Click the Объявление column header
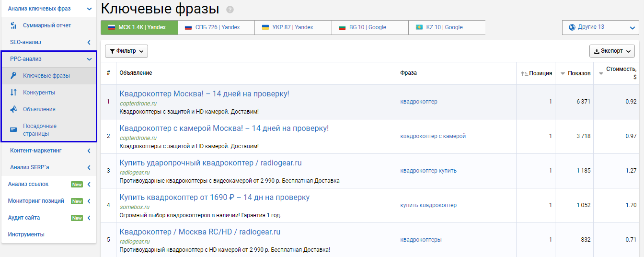The height and width of the screenshot is (257, 644). (x=136, y=73)
